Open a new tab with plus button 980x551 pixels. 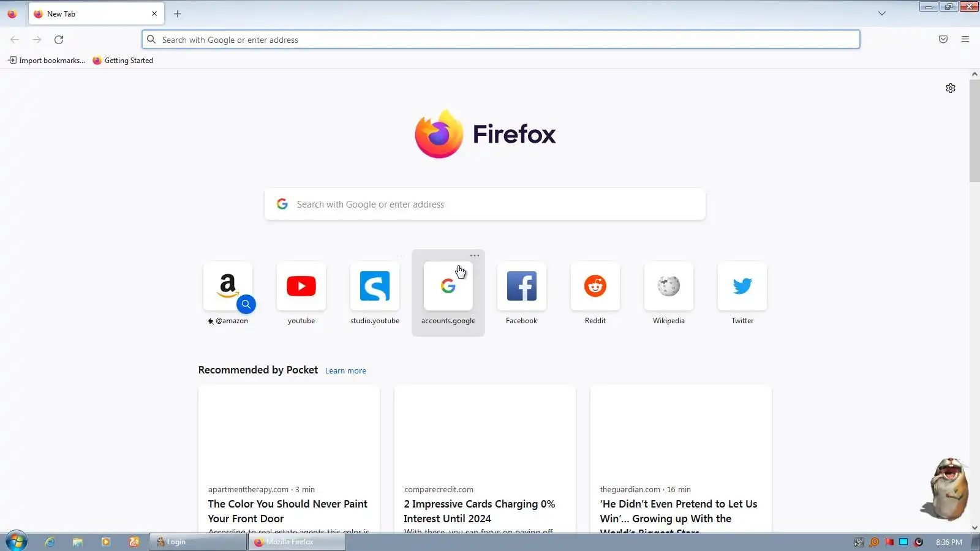point(178,13)
